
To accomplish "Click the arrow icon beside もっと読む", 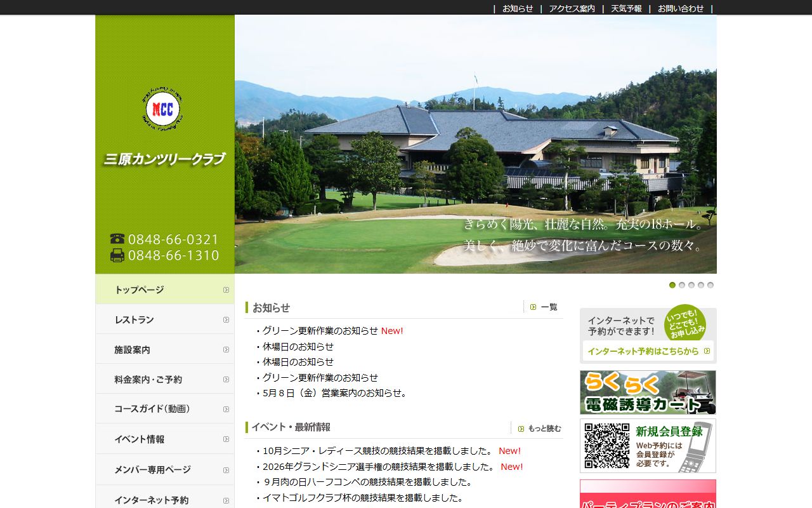I will 521,429.
